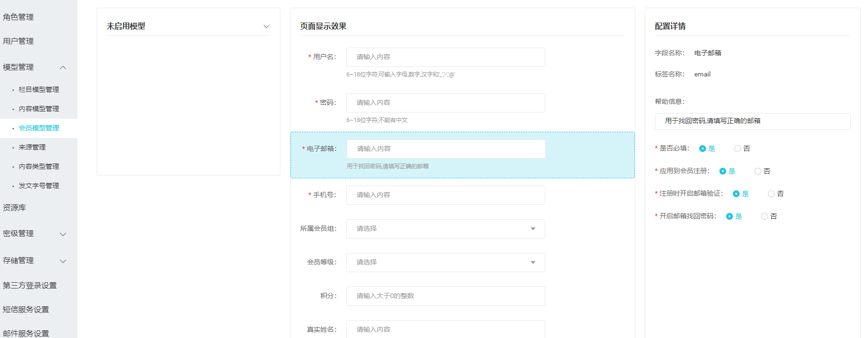868x338 pixels.
Task: Click the 用户名 input field
Action: (x=445, y=57)
